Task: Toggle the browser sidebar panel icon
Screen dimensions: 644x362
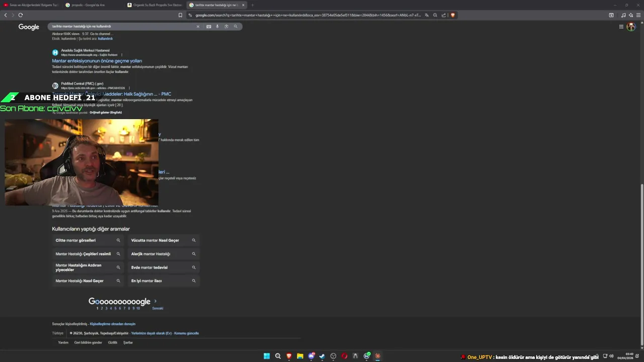Action: (x=611, y=15)
